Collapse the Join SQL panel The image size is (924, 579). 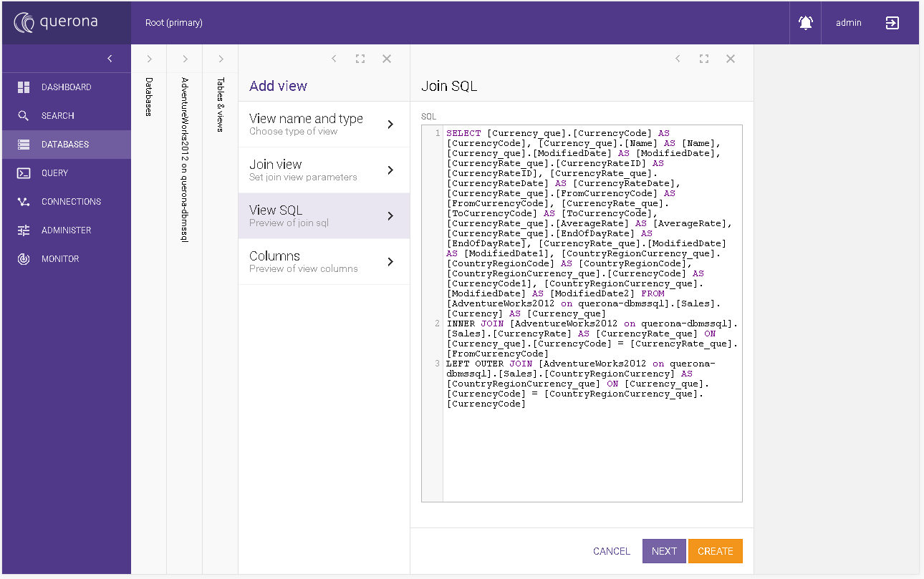tap(678, 59)
